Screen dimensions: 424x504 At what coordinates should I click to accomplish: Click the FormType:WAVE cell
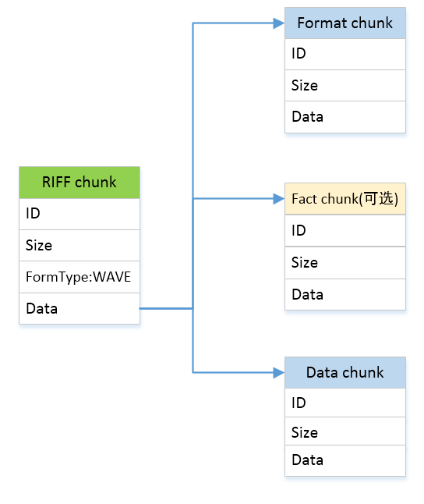point(79,277)
